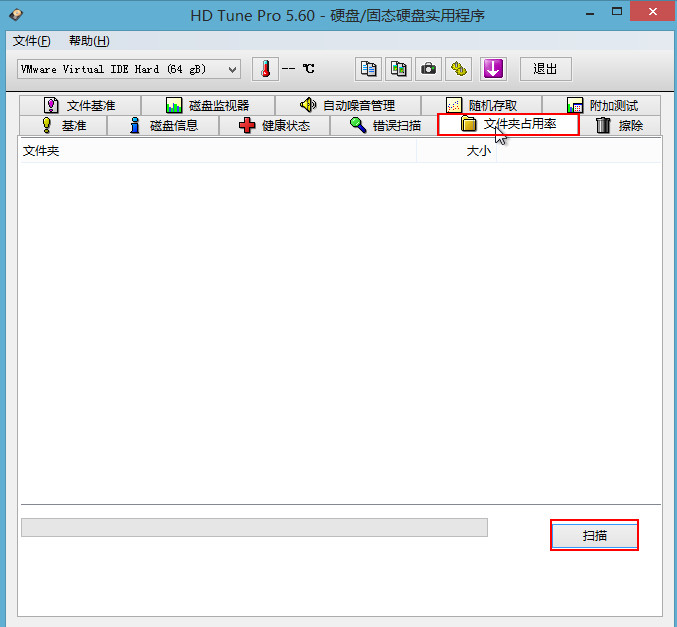Switch to the 自动噪音管理 tab
The height and width of the screenshot is (627, 677).
(x=348, y=105)
